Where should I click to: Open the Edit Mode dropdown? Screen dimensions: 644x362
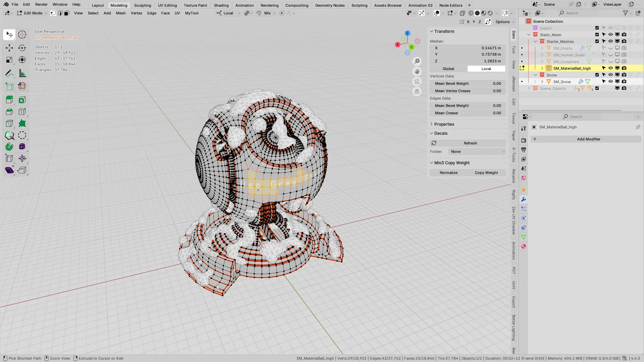(x=32, y=13)
